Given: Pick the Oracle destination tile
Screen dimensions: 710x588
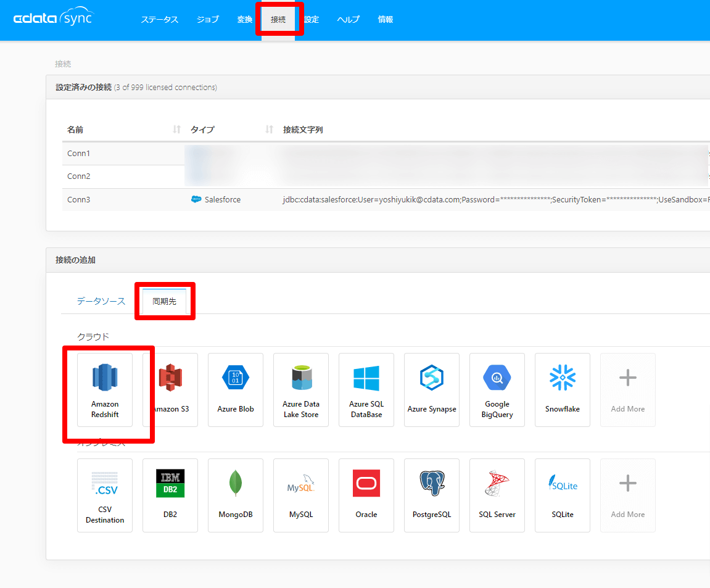Looking at the screenshot, I should (366, 495).
